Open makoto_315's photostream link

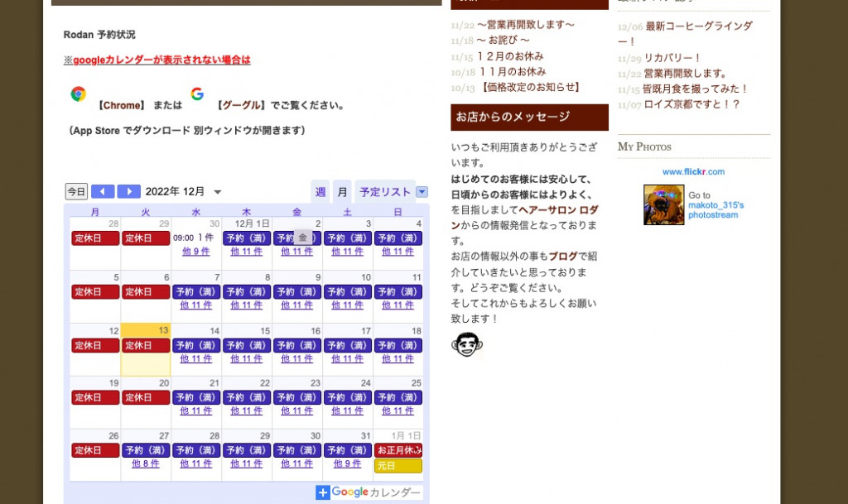pos(715,210)
